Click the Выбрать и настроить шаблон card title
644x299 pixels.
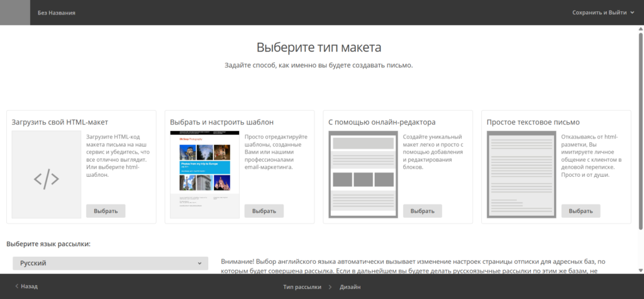tap(222, 122)
